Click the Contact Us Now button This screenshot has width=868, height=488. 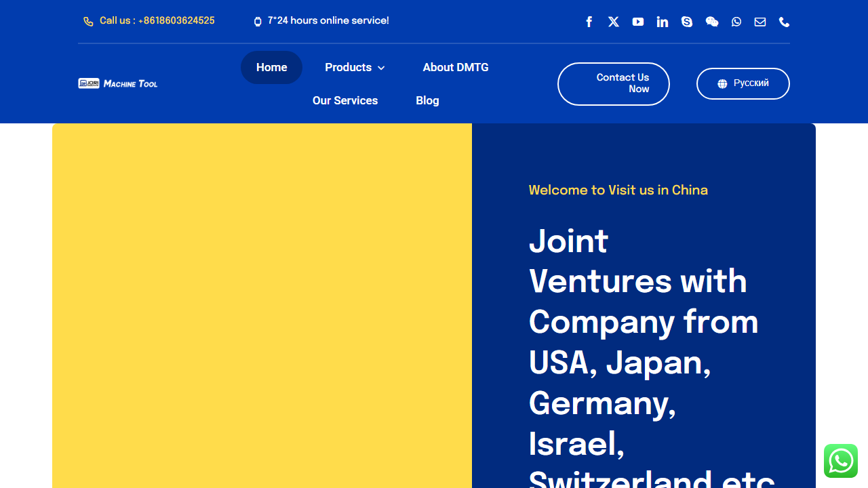pos(614,84)
